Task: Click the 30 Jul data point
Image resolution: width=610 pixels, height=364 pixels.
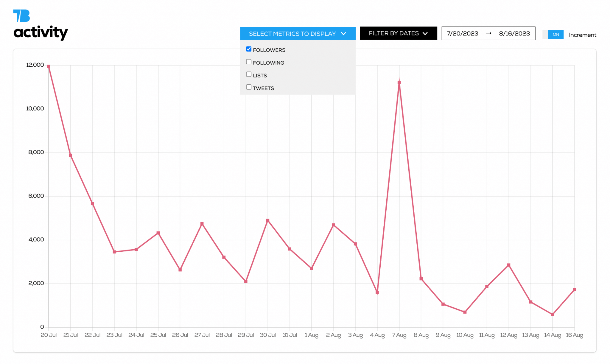Action: 268,220
